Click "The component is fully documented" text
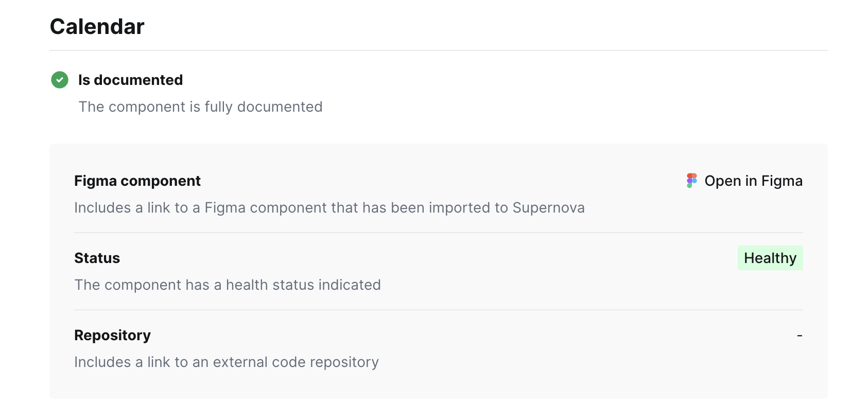The width and height of the screenshot is (868, 420). [x=200, y=107]
